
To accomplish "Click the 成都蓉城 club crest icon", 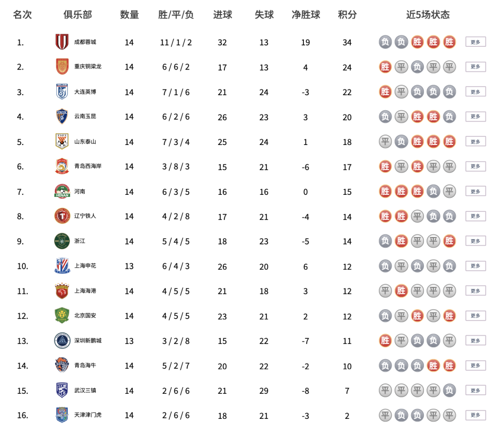I will click(x=62, y=42).
